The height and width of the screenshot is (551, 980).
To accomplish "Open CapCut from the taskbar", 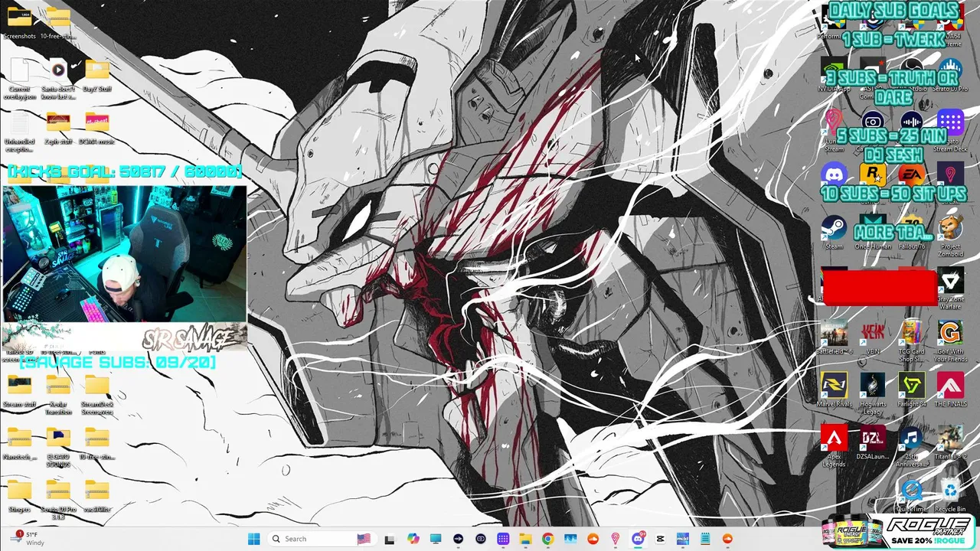I will click(x=660, y=539).
